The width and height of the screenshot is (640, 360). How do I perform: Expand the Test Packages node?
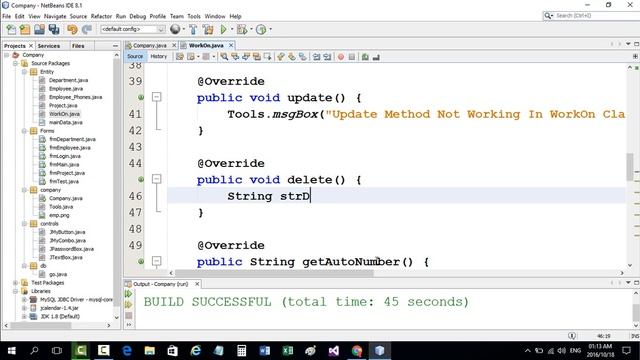[x=16, y=282]
